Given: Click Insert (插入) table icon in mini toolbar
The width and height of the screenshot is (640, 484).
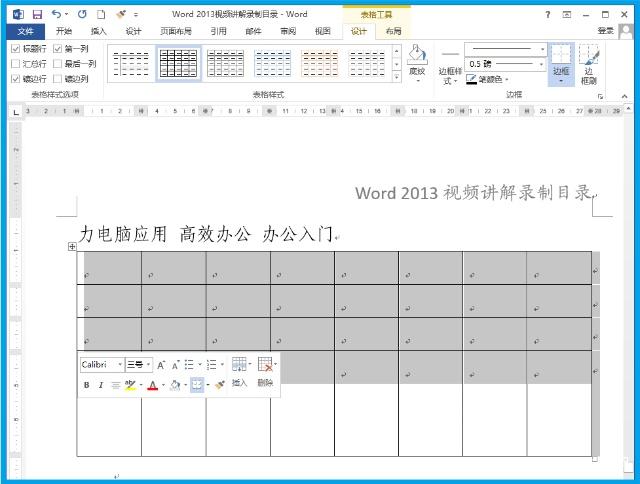Looking at the screenshot, I should (239, 372).
